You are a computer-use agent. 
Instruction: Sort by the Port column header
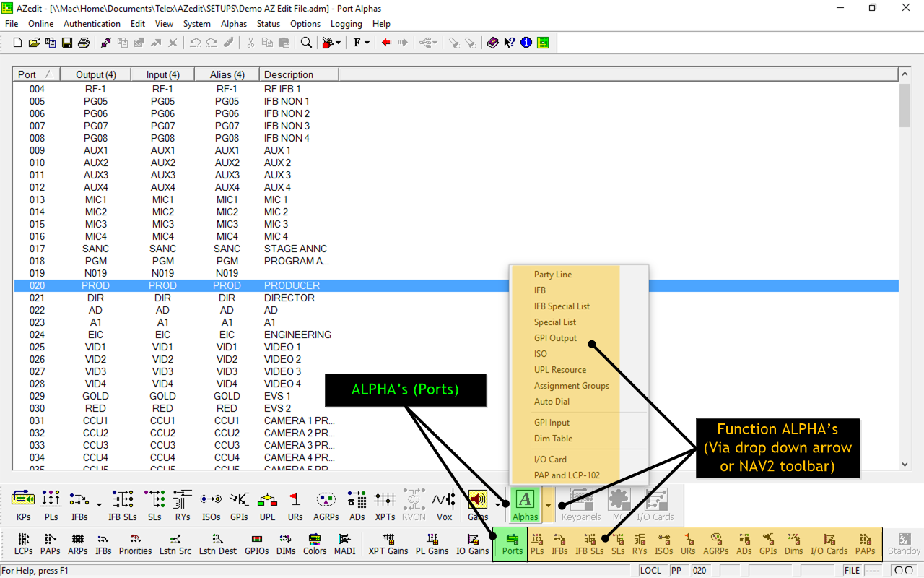[x=36, y=74]
